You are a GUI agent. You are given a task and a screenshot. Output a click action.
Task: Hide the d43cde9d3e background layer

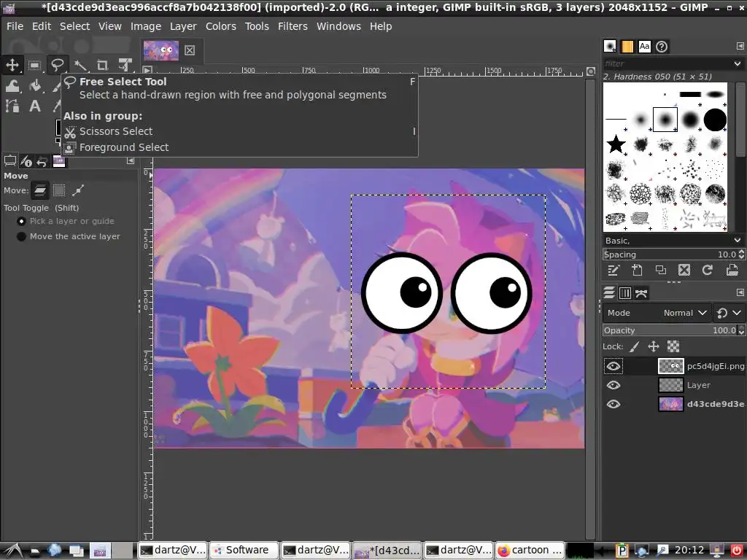614,404
